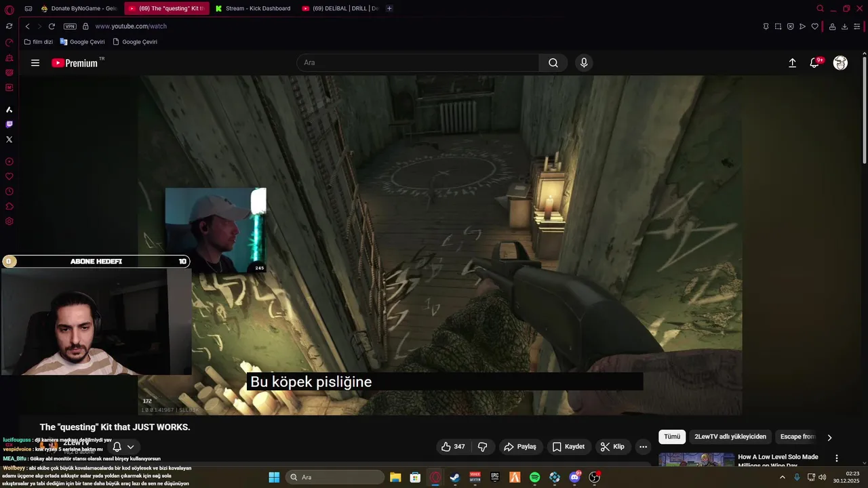Open YouTube notifications bell

pos(815,63)
